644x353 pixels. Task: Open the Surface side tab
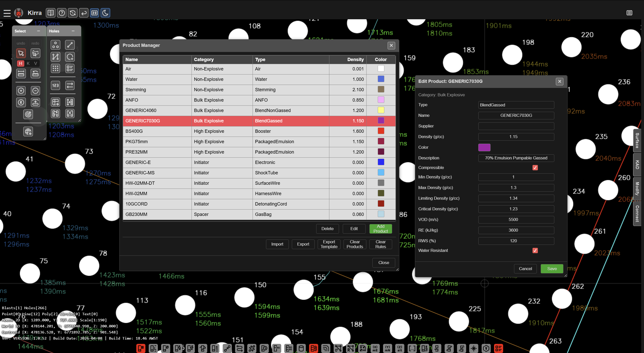[637, 141]
